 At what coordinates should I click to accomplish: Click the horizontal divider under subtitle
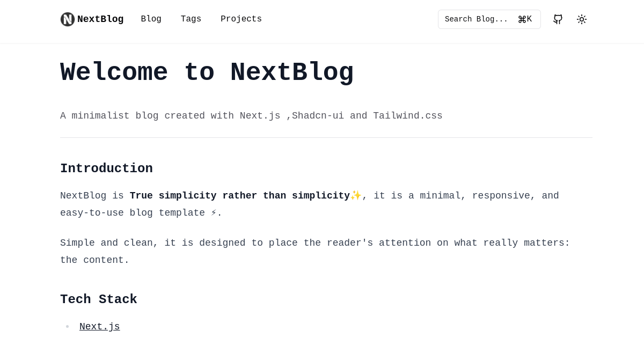pos(326,138)
